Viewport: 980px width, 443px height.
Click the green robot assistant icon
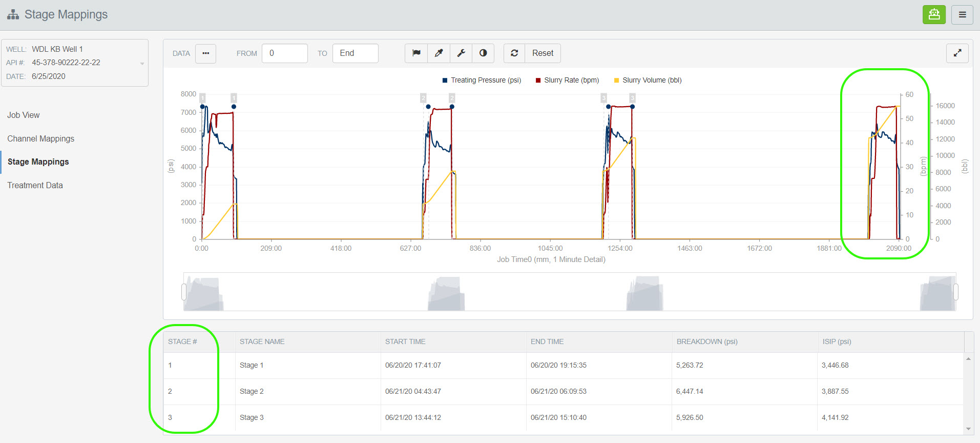[x=934, y=14]
